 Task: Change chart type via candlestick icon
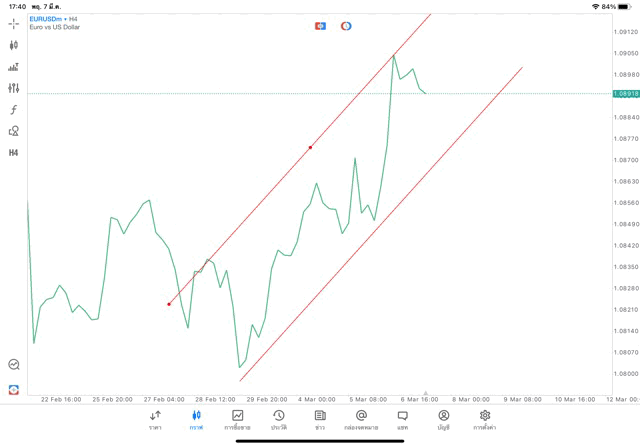pos(14,45)
